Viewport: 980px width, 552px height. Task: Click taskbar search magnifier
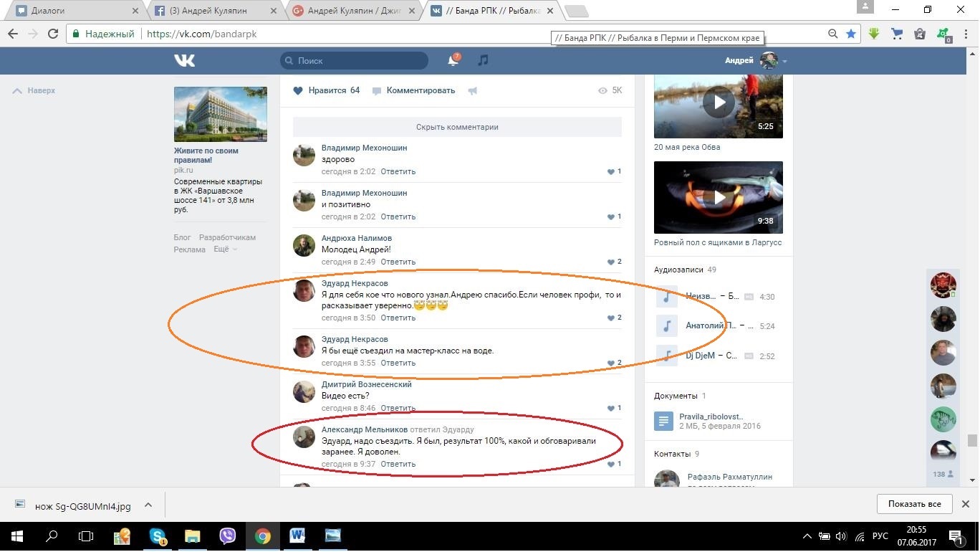point(52,536)
